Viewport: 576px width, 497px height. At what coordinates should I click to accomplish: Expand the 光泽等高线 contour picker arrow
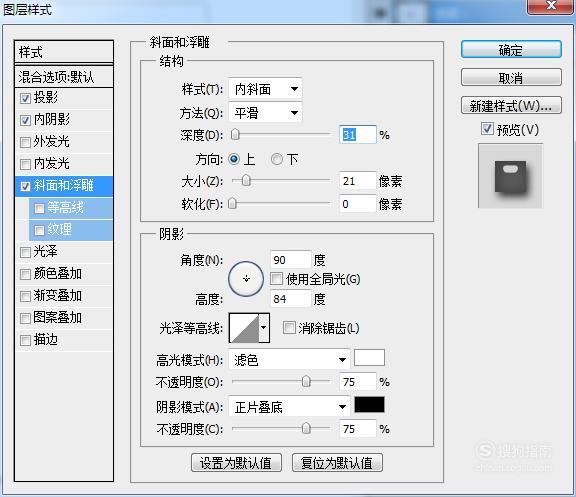264,328
